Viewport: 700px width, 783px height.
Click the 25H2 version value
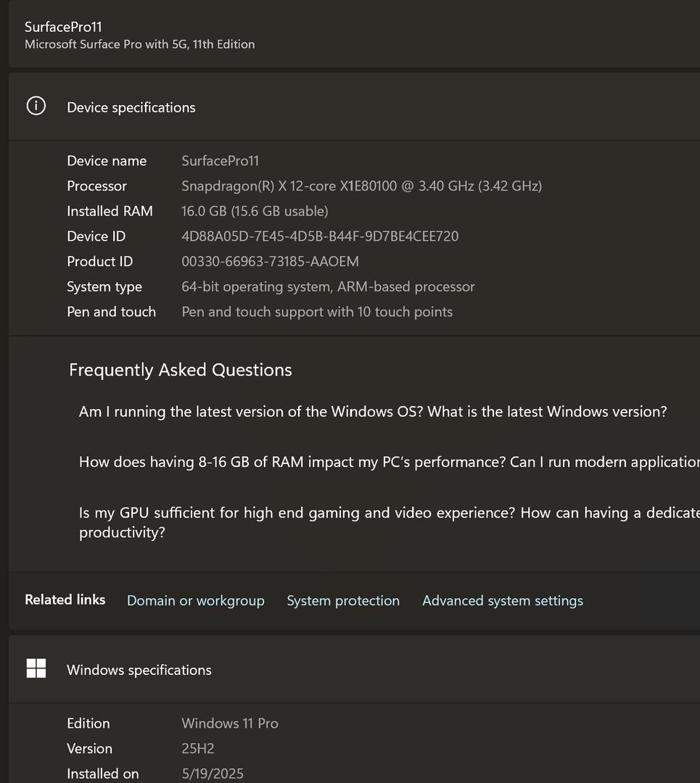pyautogui.click(x=197, y=749)
